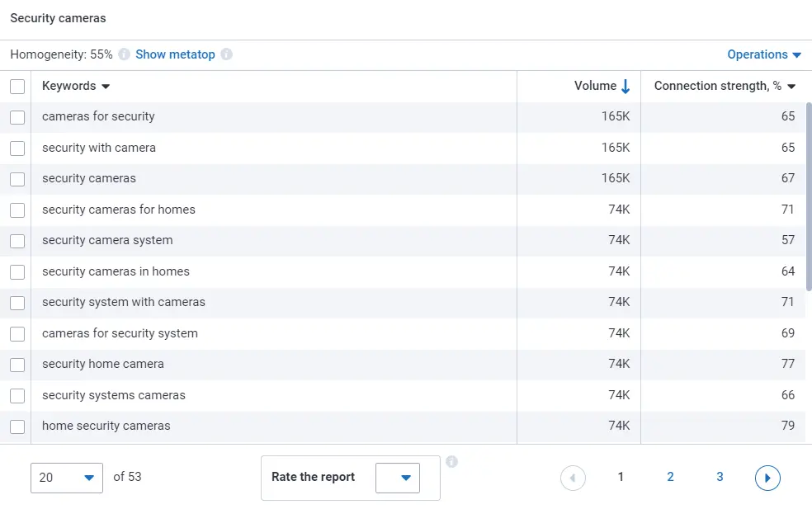Click keyword 'cameras for security system'

(x=120, y=333)
